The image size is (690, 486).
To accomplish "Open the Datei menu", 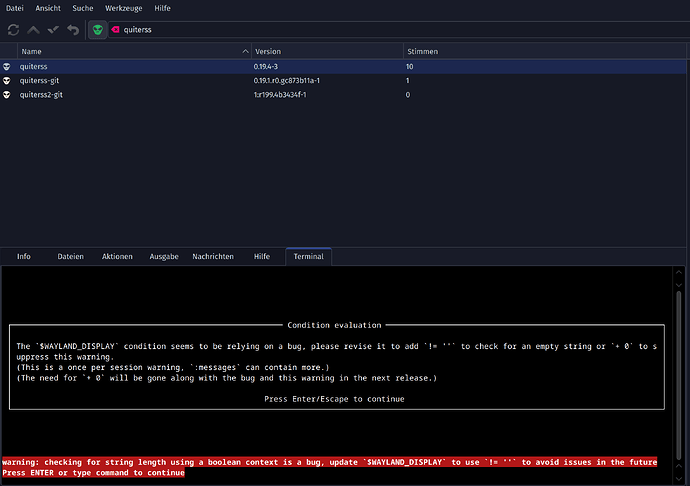I will point(15,8).
